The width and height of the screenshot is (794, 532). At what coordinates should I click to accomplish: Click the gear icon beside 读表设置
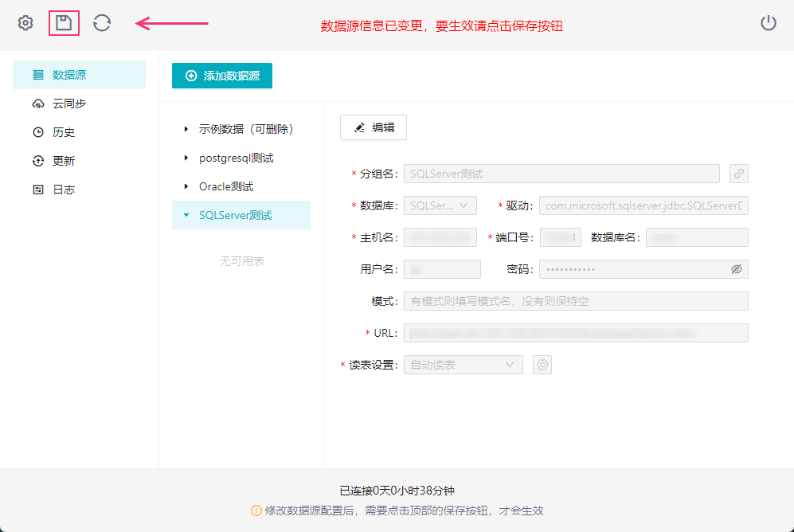(x=542, y=365)
